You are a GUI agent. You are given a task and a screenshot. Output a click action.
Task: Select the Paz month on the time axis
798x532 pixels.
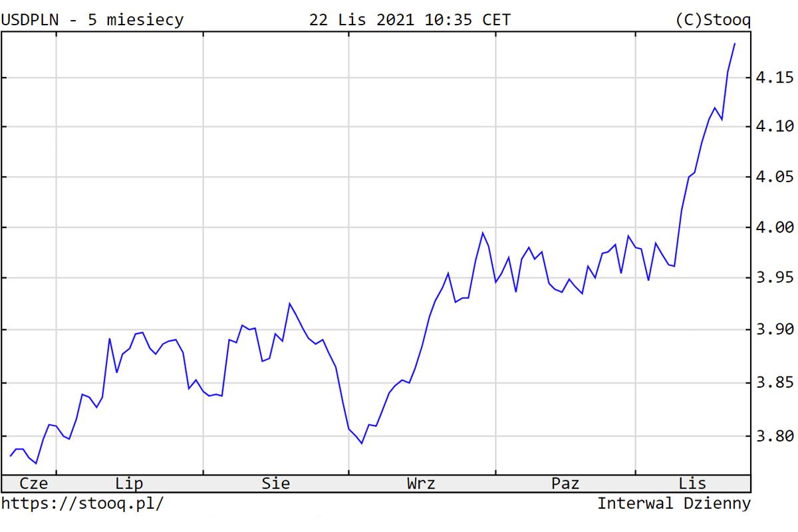[x=565, y=483]
